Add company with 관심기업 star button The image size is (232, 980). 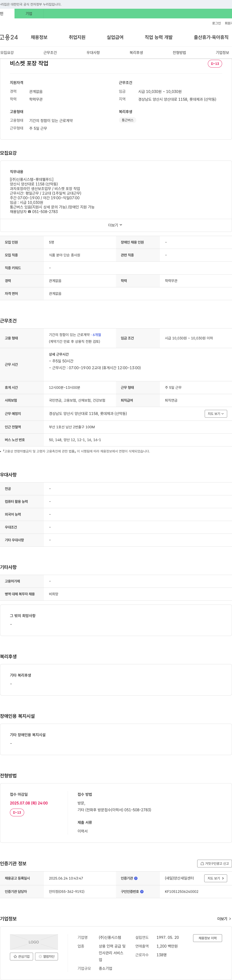(x=22, y=957)
